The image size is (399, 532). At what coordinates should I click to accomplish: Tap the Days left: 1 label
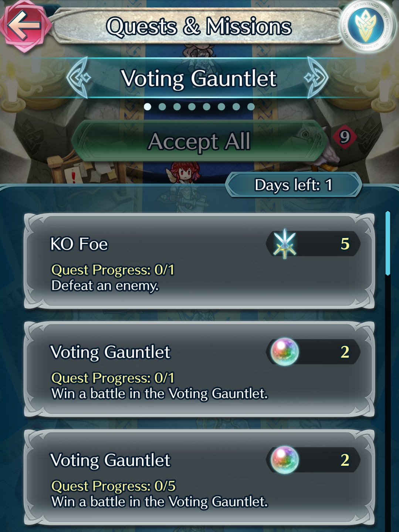click(293, 185)
